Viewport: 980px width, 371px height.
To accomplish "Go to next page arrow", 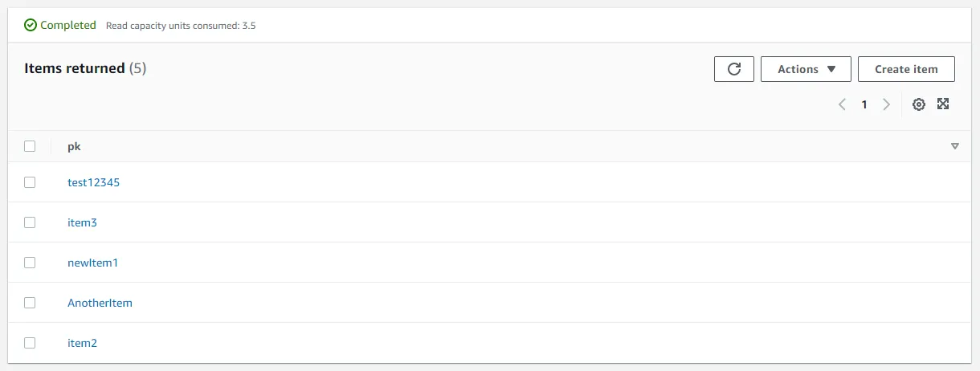I will tap(886, 104).
